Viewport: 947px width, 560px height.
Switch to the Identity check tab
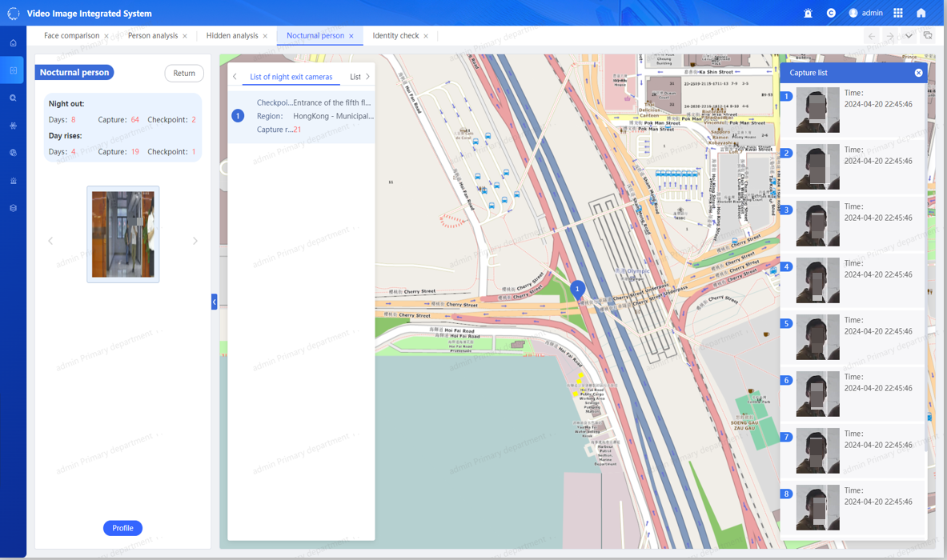pyautogui.click(x=395, y=36)
